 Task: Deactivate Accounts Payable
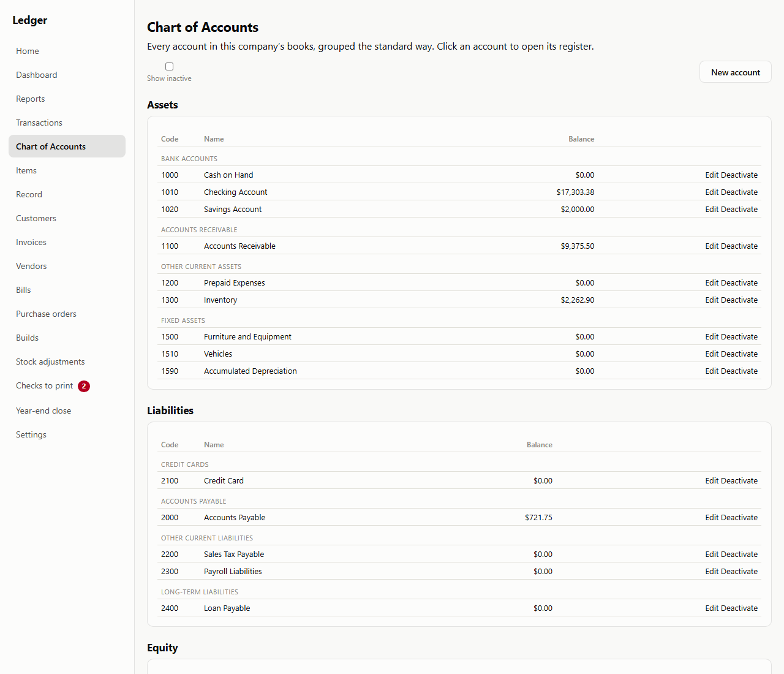739,517
